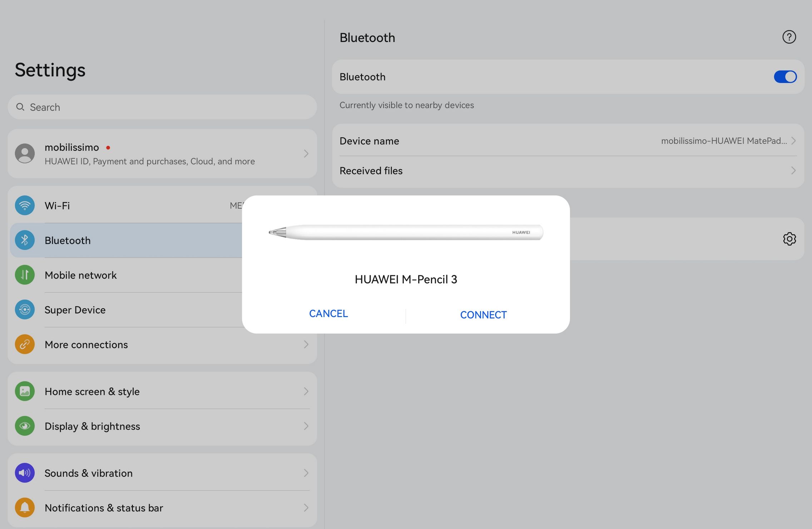The width and height of the screenshot is (812, 529).
Task: Click the Super Device icon
Action: tap(25, 310)
